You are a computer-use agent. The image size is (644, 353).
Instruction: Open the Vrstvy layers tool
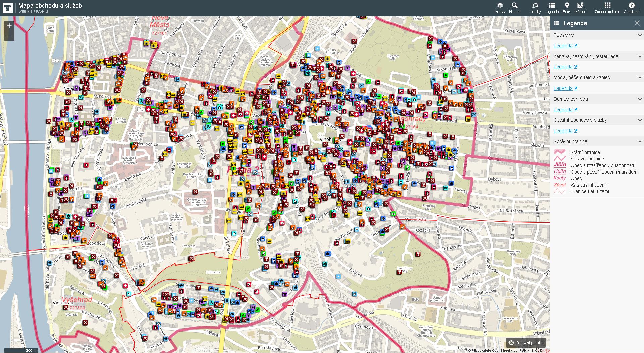click(x=500, y=8)
